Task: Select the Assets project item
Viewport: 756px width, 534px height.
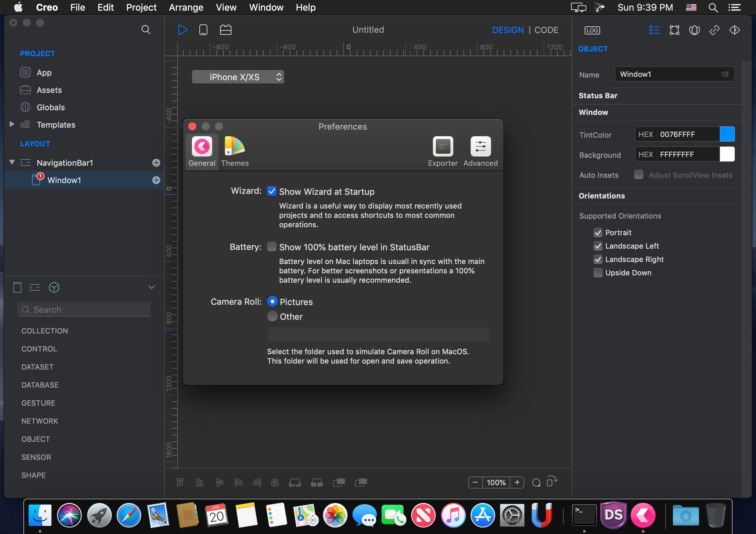Action: pos(49,90)
